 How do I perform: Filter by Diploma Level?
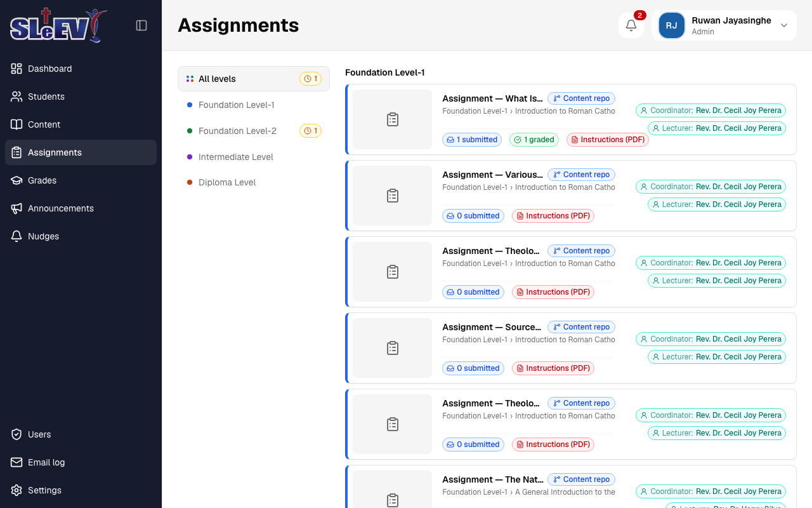click(254, 182)
